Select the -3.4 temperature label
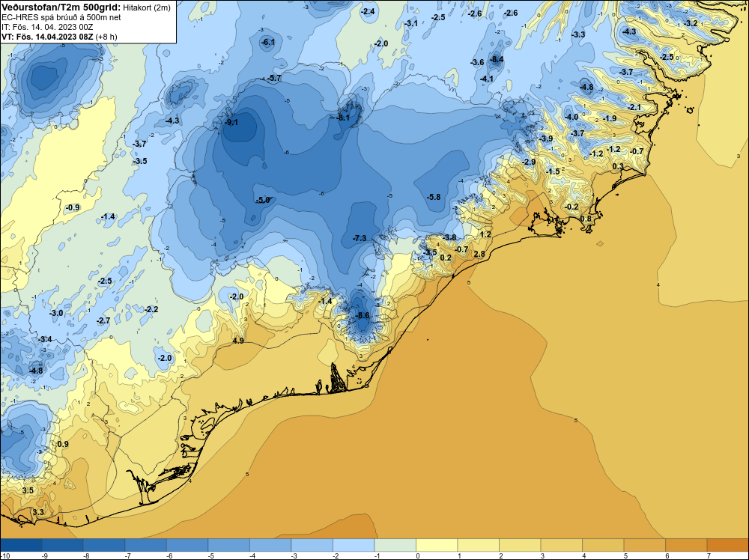This screenshot has height=560, width=749. coord(45,339)
